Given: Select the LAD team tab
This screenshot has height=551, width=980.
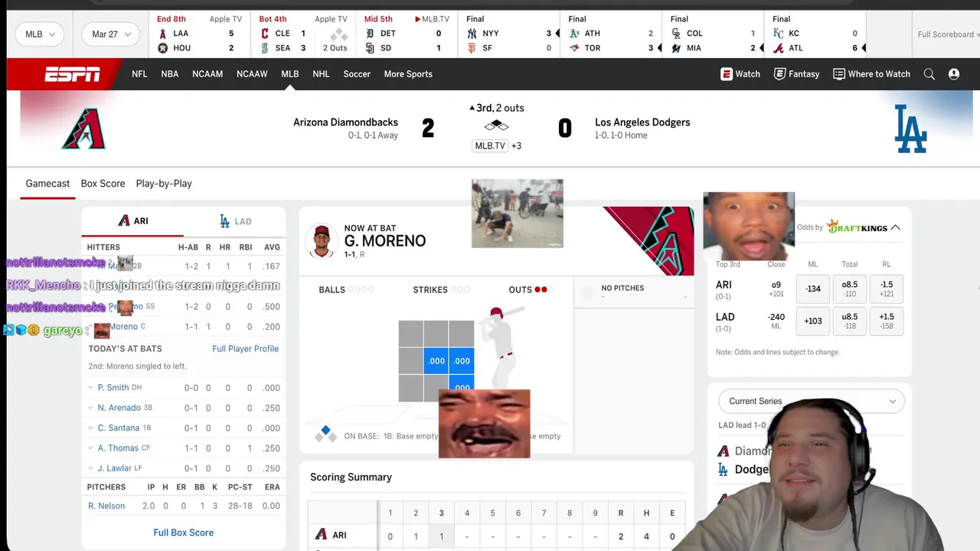Looking at the screenshot, I should point(234,221).
